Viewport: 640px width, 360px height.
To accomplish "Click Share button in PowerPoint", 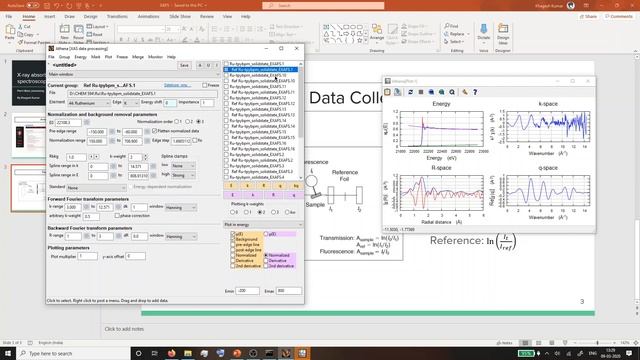I will tap(588, 17).
